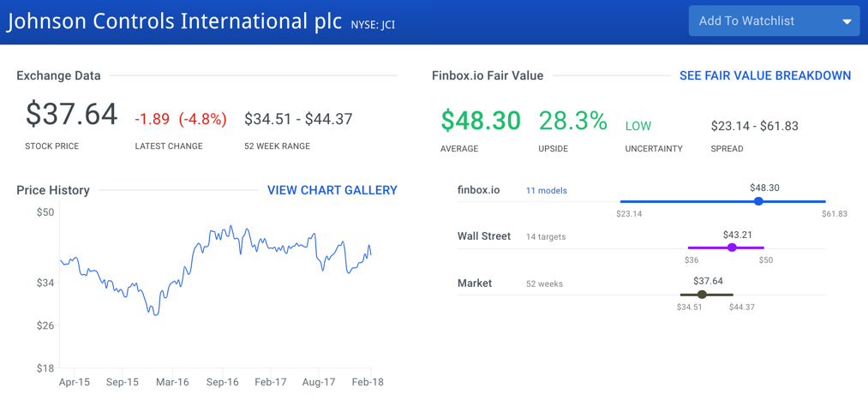Click the $23.14 - $61.83 spread value

click(x=755, y=126)
